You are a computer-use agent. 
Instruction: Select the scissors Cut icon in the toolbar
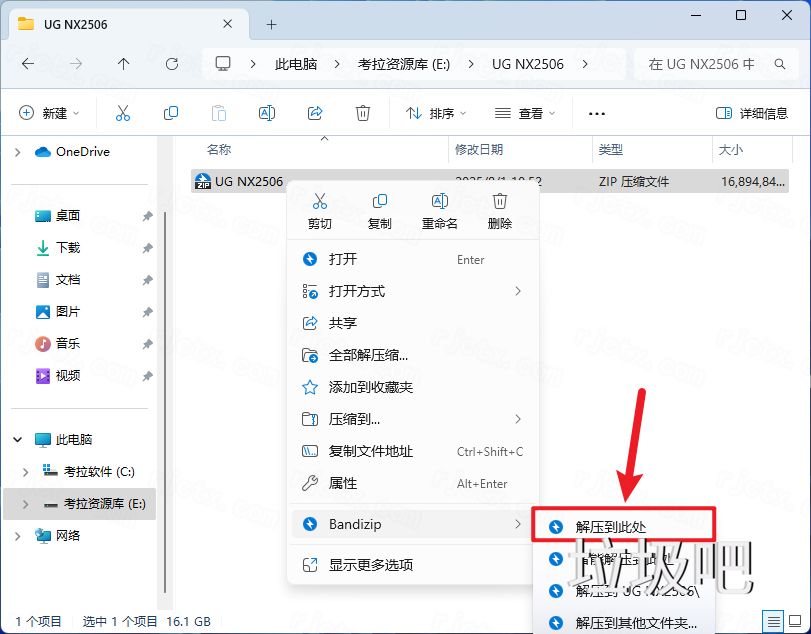122,113
